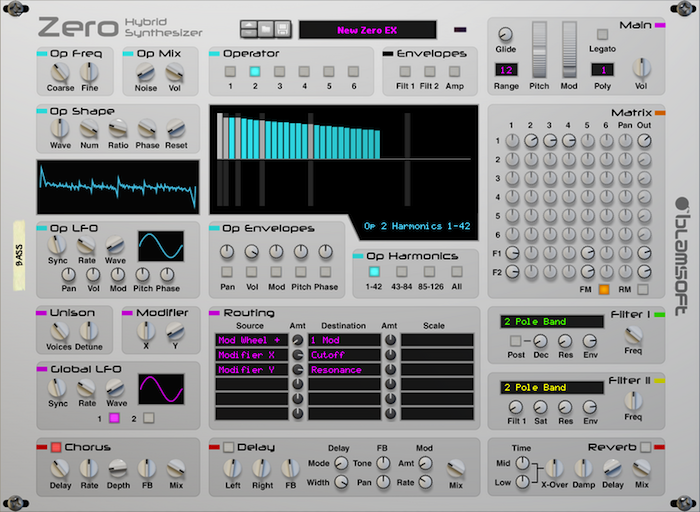Select the 1-42 harmonics range button
Image resolution: width=700 pixels, height=512 pixels.
coord(374,271)
